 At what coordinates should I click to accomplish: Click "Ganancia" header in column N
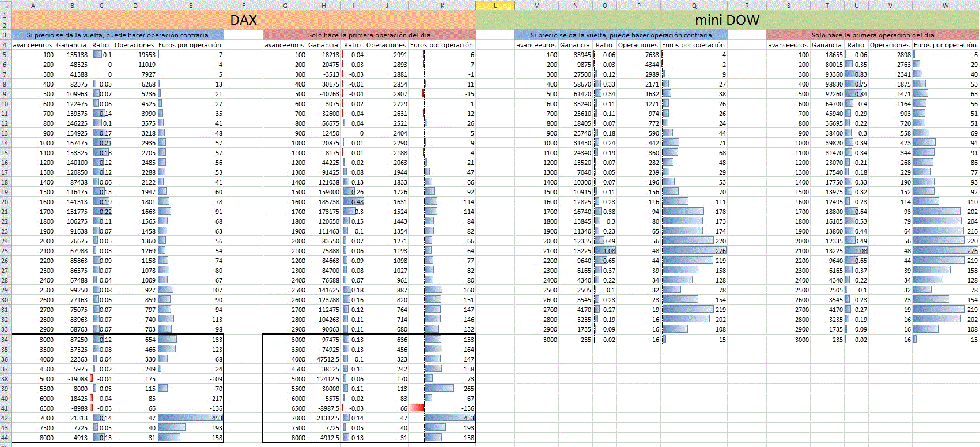coord(576,45)
